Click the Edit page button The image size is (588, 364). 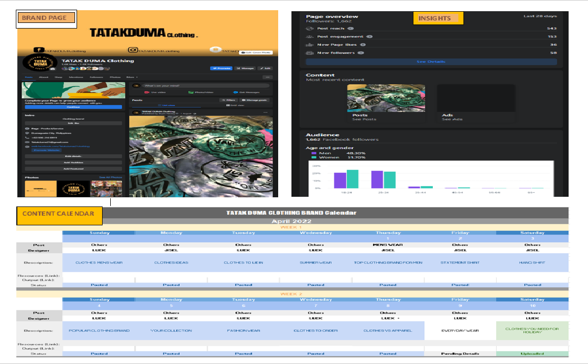coord(264,68)
